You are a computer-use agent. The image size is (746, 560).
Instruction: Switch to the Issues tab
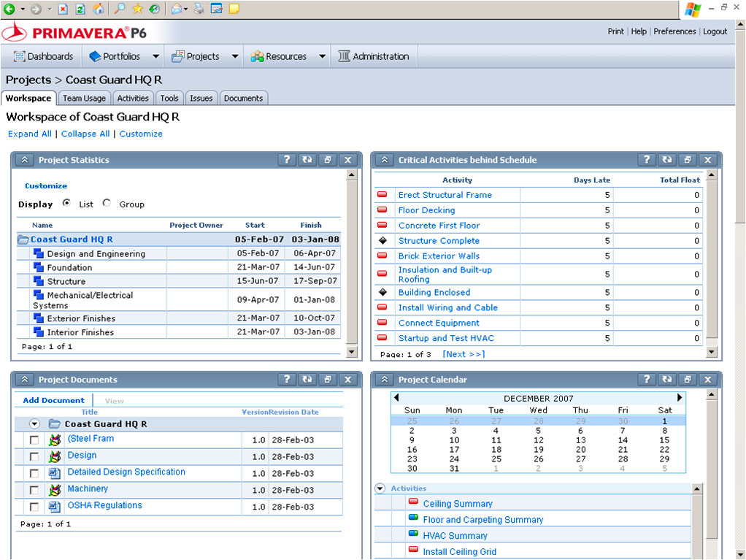(201, 98)
